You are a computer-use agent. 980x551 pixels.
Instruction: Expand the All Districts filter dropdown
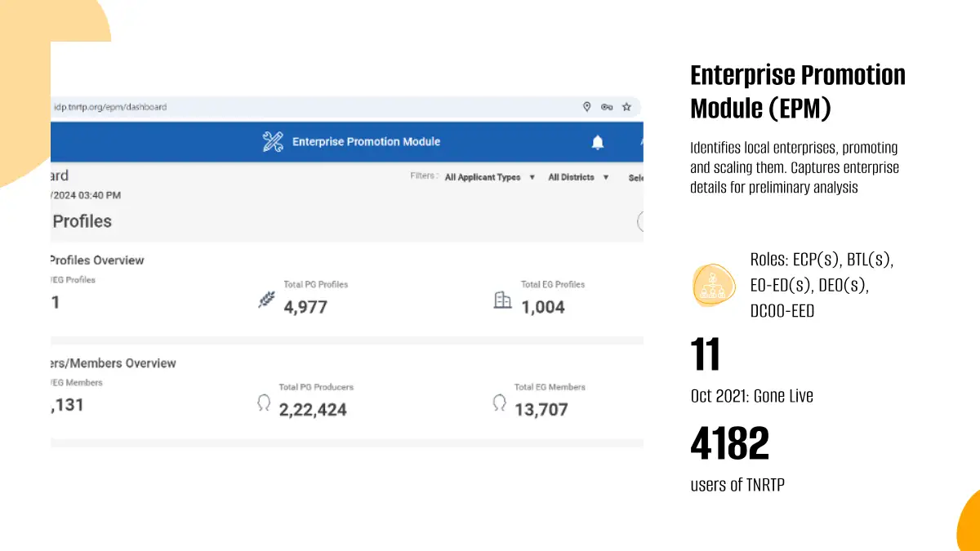pos(578,177)
